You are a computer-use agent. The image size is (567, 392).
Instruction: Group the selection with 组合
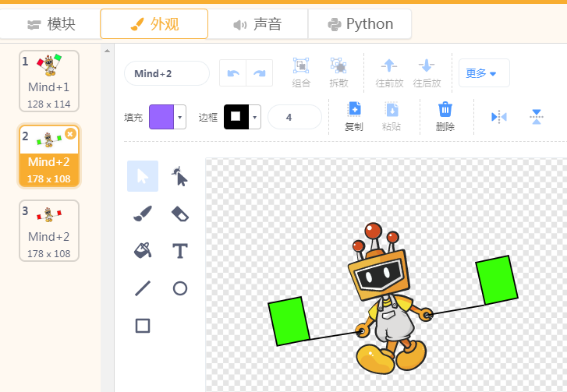(301, 73)
